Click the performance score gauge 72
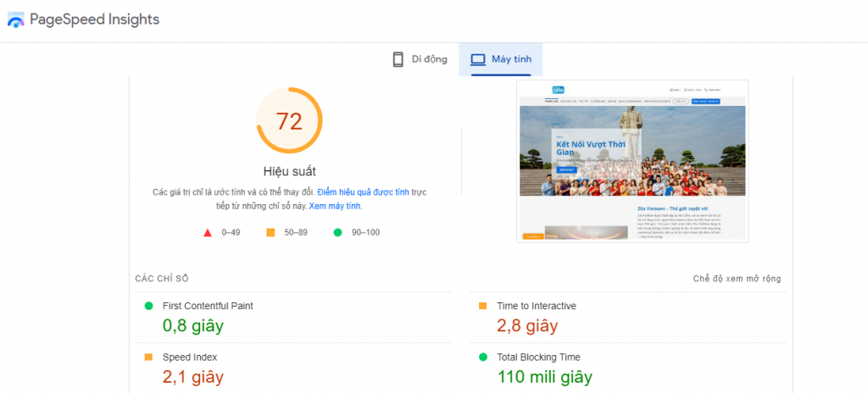Screen dimensions: 868x393 [x=289, y=120]
